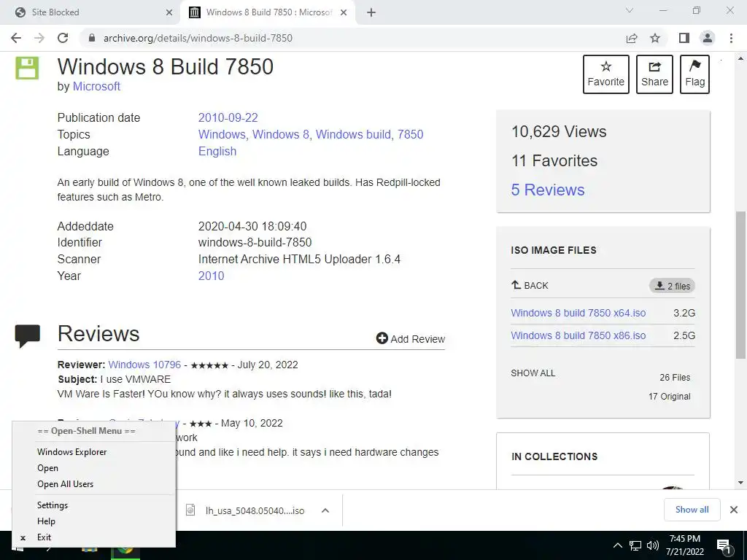The width and height of the screenshot is (747, 560).
Task: Open the notification center icon
Action: pos(724,546)
